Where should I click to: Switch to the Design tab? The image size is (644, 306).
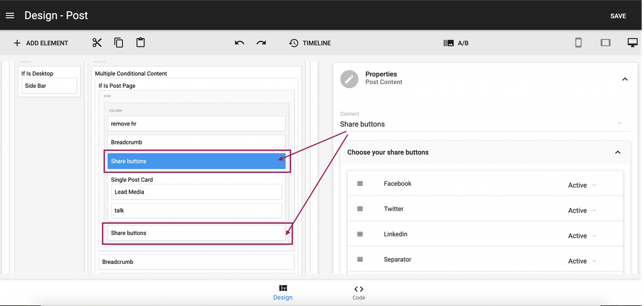click(x=283, y=292)
